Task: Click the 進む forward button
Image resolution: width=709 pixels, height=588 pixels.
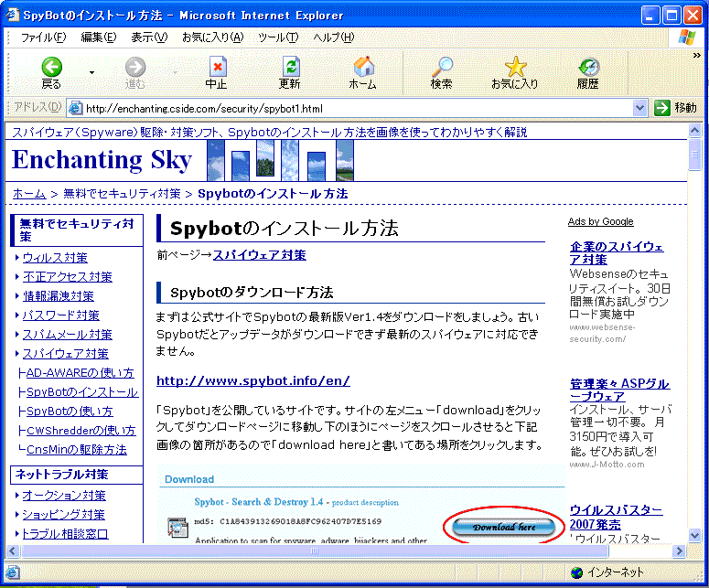Action: click(x=134, y=73)
